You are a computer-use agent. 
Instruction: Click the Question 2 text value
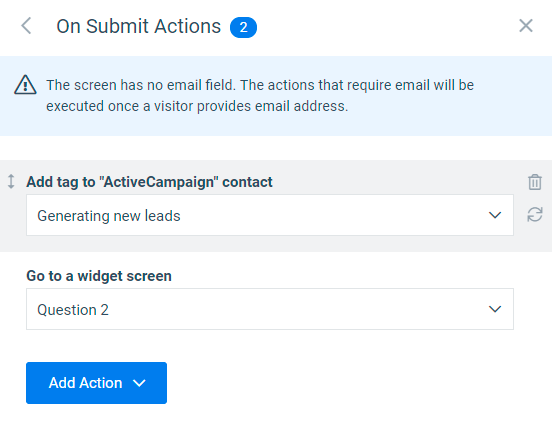[x=73, y=310]
